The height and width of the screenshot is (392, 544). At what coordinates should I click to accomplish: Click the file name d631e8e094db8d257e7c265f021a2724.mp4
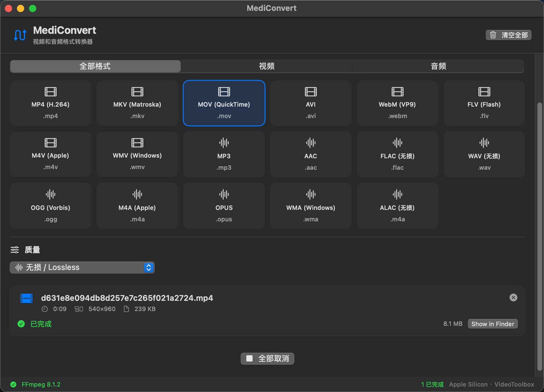[127, 298]
